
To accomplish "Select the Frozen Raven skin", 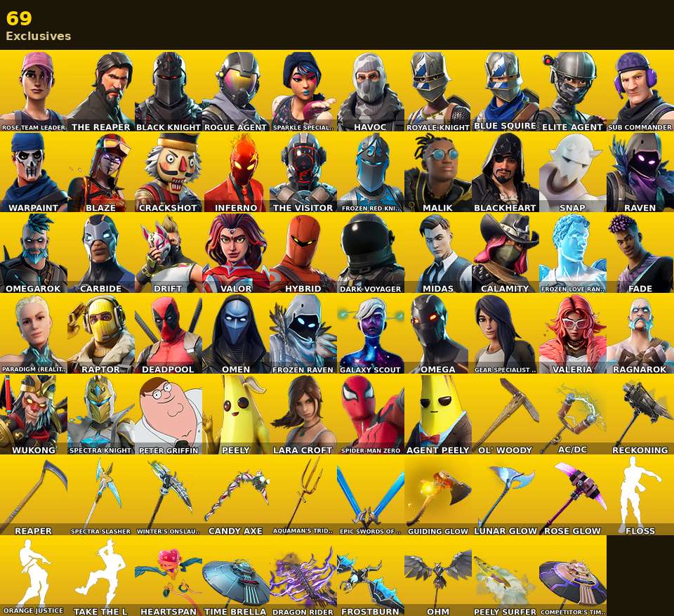I will click(303, 334).
